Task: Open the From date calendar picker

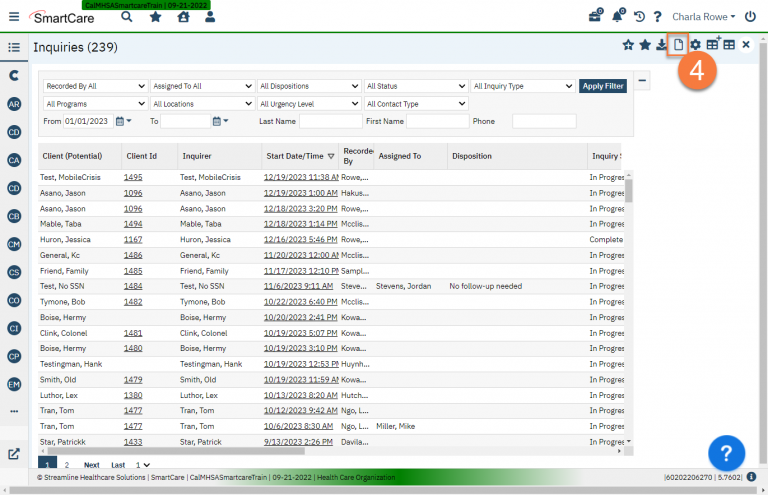Action: [121, 121]
